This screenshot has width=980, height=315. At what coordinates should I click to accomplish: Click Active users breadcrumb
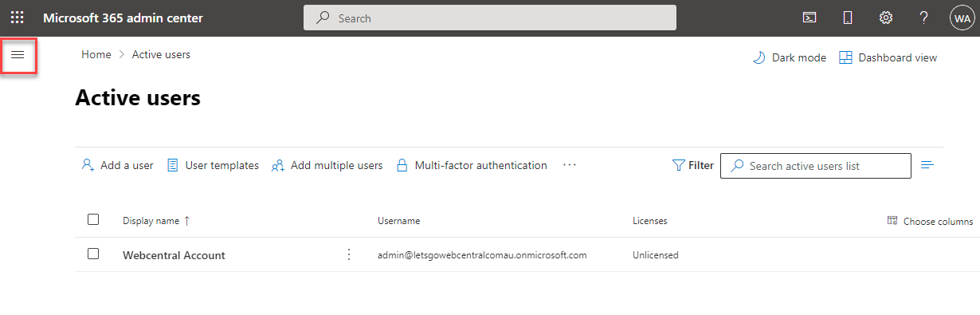161,54
